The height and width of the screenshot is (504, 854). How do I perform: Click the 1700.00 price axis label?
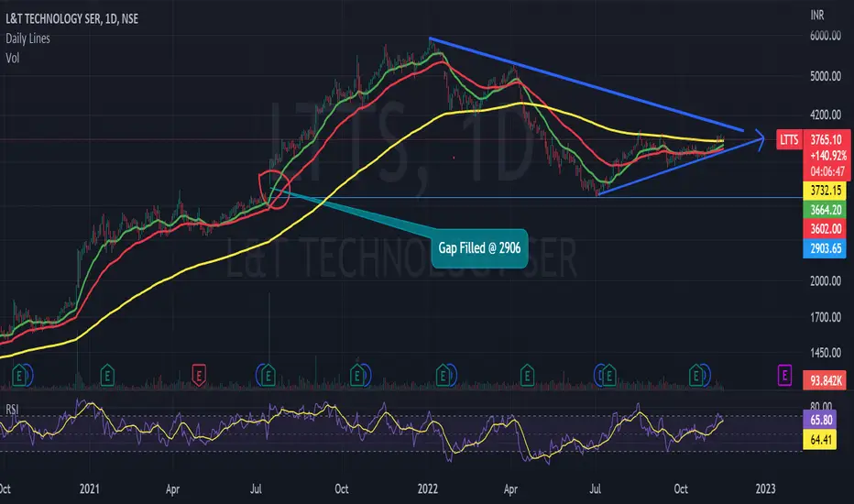pos(825,317)
